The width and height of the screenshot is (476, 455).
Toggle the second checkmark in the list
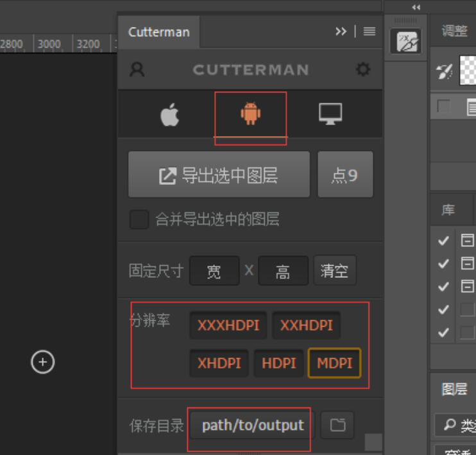click(443, 264)
